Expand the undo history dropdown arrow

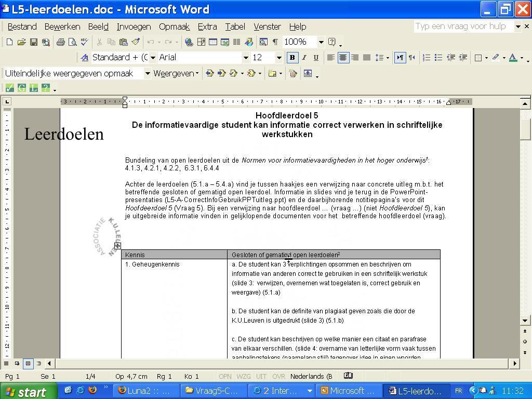click(x=159, y=42)
